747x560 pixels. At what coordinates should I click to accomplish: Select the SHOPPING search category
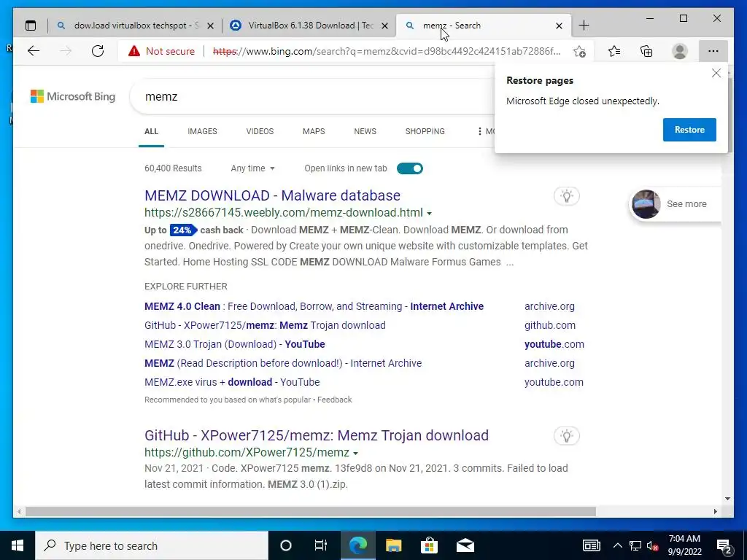[425, 131]
